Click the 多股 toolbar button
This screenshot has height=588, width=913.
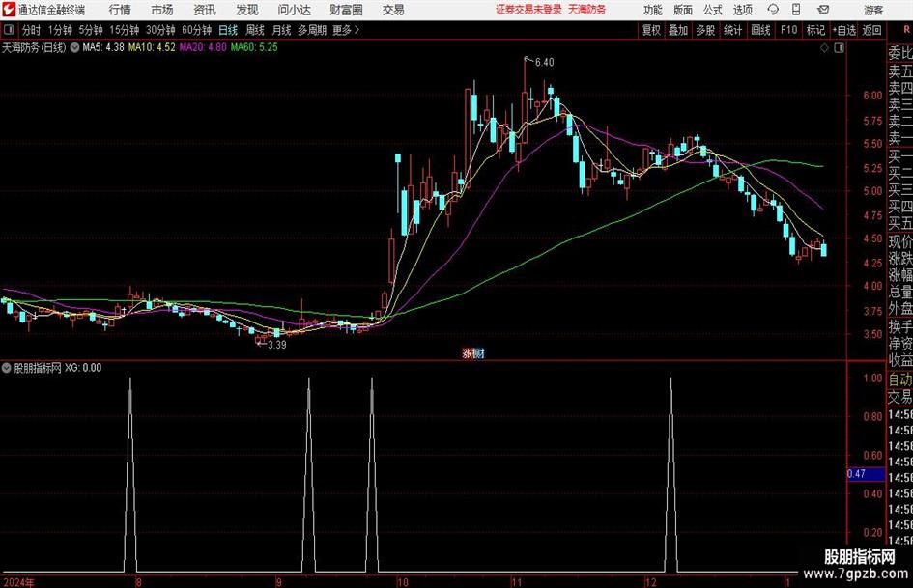click(x=705, y=30)
